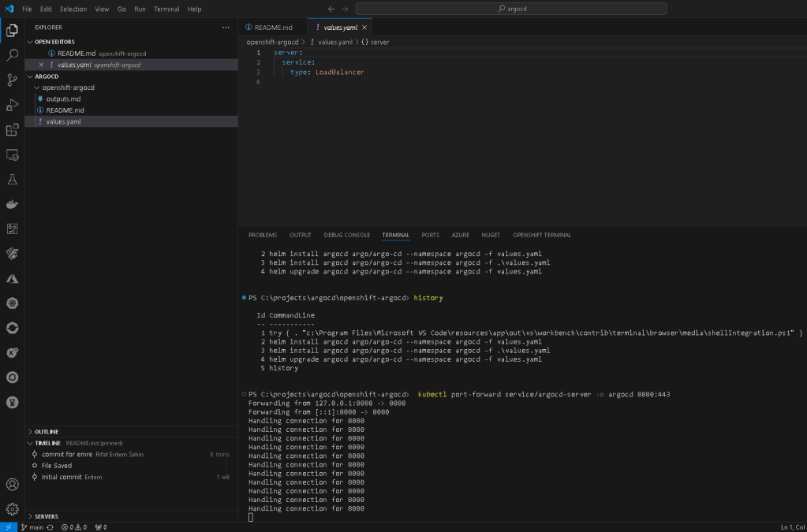Open the Help menu
Viewport: 807px width, 532px height.
194,9
